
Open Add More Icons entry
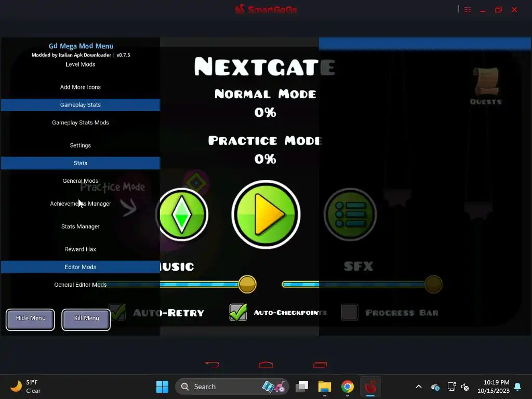click(x=81, y=87)
